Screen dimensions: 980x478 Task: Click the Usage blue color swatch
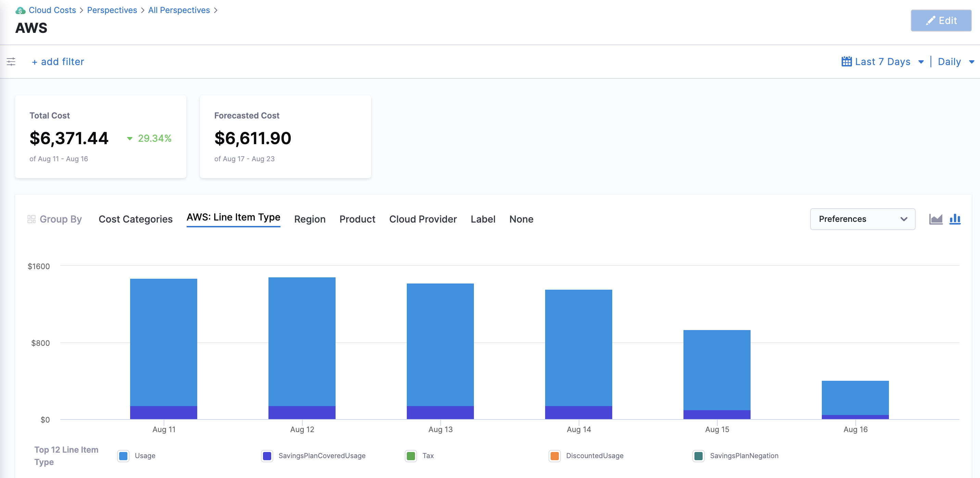pyautogui.click(x=123, y=455)
